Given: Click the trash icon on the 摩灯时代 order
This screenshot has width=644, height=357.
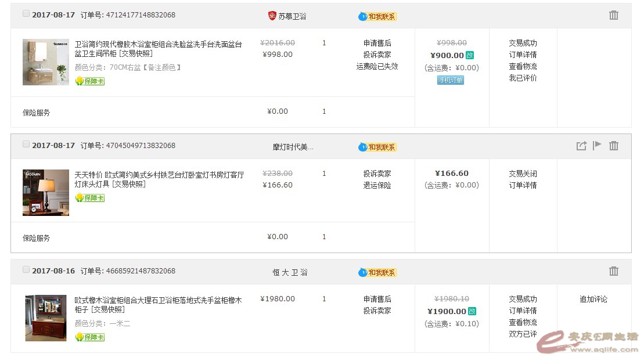Looking at the screenshot, I should pos(613,146).
